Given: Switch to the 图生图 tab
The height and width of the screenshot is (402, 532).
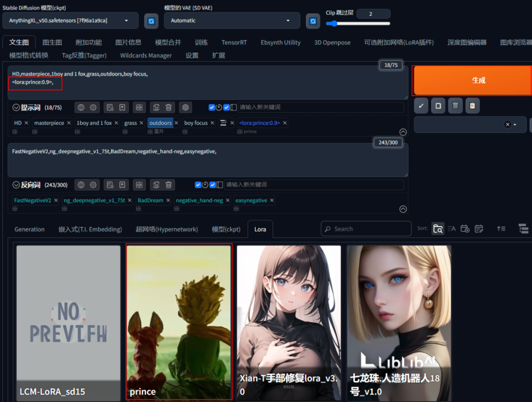Looking at the screenshot, I should (x=52, y=42).
